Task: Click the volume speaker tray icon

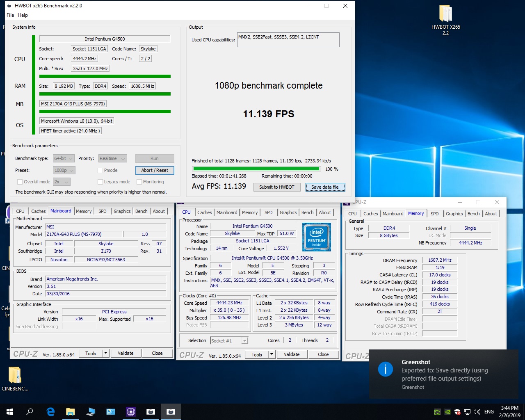Action: (477, 412)
